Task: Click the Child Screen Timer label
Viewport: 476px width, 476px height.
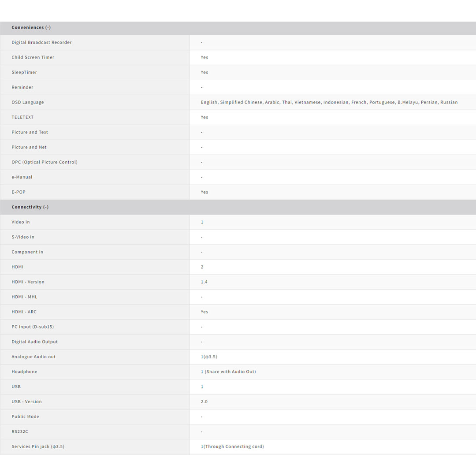Action: point(33,57)
